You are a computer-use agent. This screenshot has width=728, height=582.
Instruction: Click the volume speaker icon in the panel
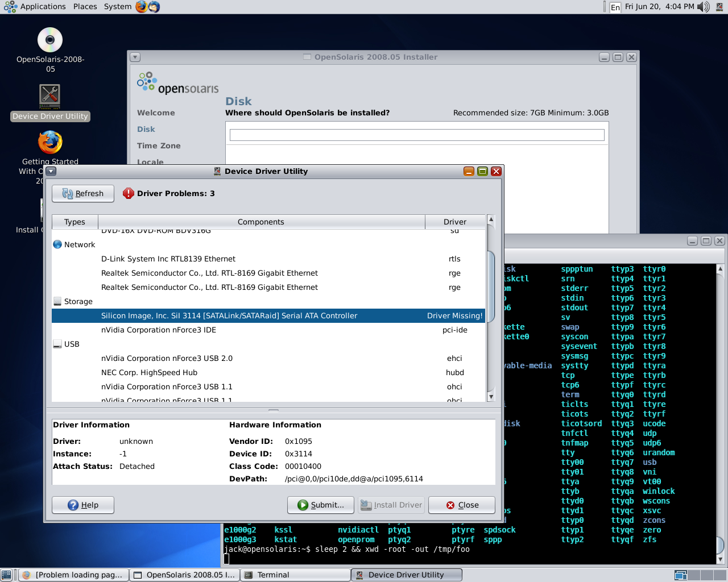704,7
